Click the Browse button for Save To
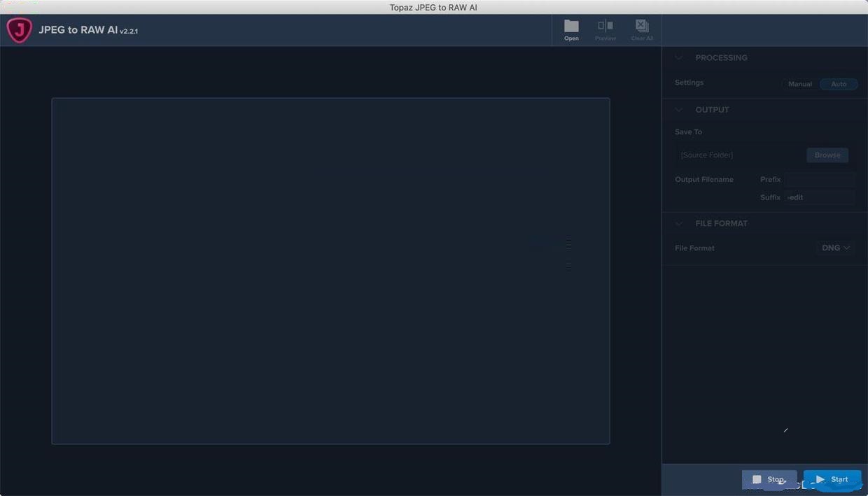Viewport: 868px width, 496px height. coord(827,155)
